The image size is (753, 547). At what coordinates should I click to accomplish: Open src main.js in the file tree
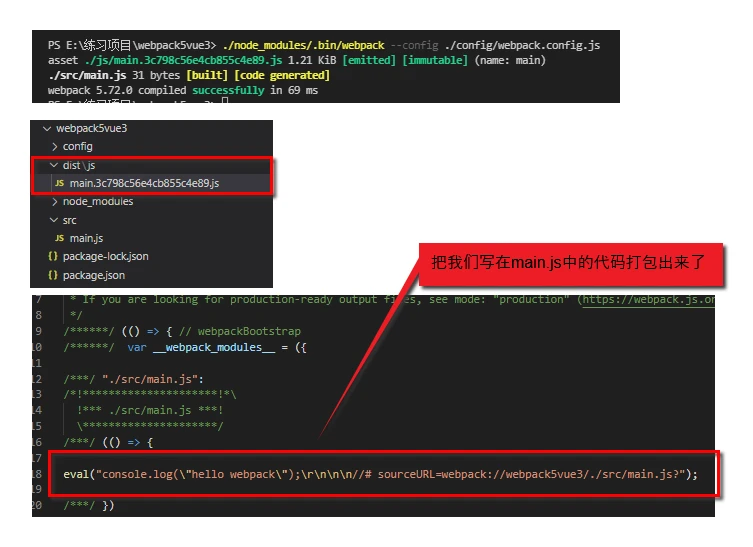click(x=86, y=238)
